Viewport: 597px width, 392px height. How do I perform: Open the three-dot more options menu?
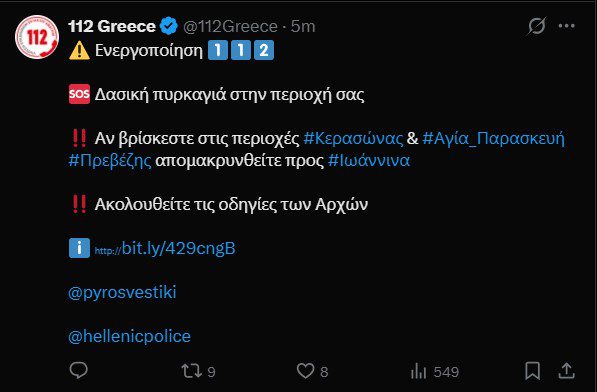tap(567, 26)
